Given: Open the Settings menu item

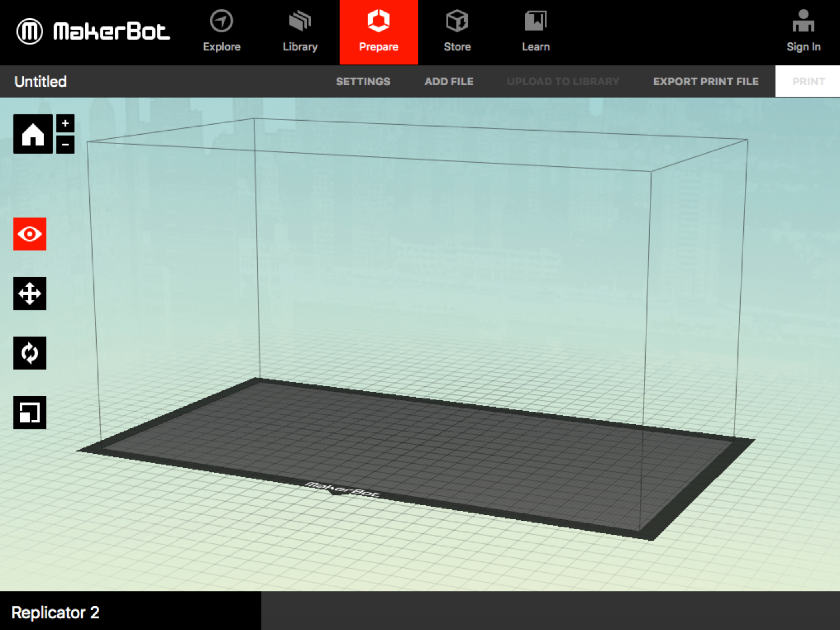Looking at the screenshot, I should pos(363,81).
